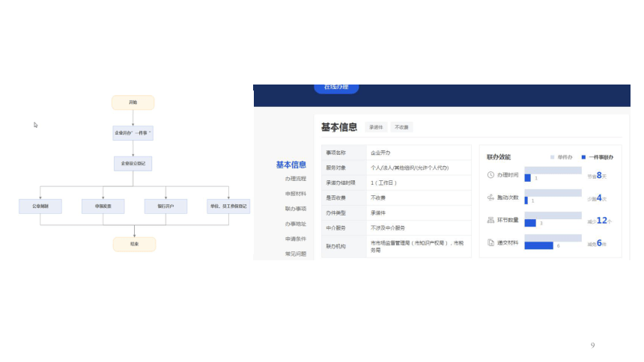Click the 服务对象 label cell
This screenshot has width=644, height=362.
click(344, 168)
